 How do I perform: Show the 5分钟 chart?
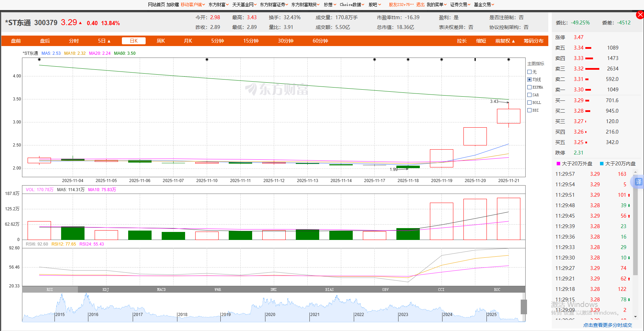217,41
